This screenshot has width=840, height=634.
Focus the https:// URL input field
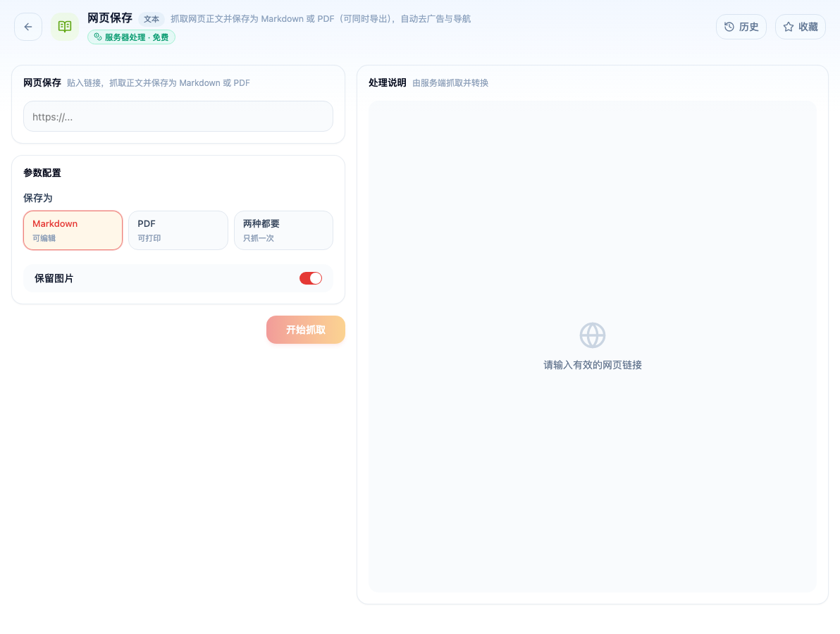pyautogui.click(x=178, y=116)
